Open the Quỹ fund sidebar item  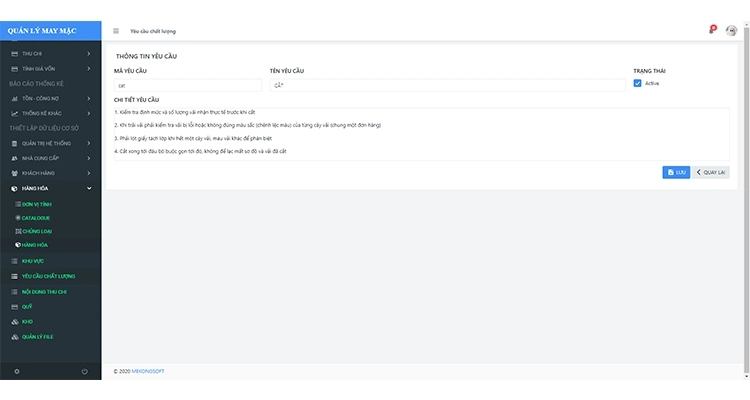click(27, 306)
